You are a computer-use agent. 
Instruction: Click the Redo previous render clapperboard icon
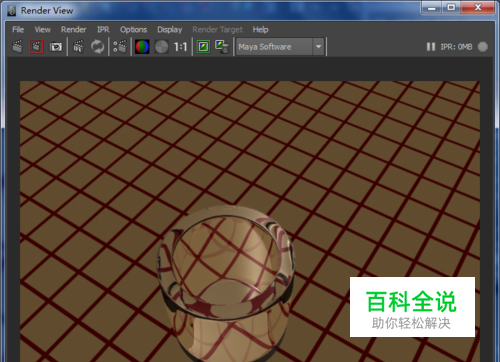point(17,47)
